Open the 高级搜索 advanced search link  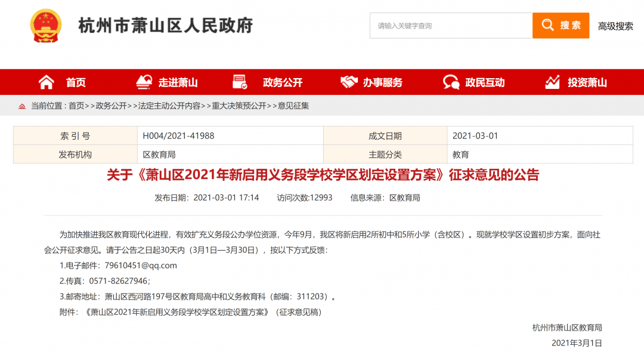pos(615,26)
